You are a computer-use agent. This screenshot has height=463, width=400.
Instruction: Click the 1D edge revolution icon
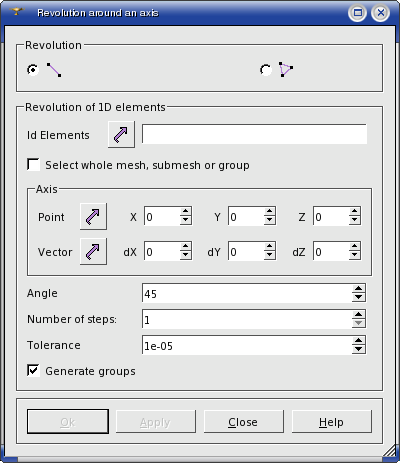click(x=54, y=70)
